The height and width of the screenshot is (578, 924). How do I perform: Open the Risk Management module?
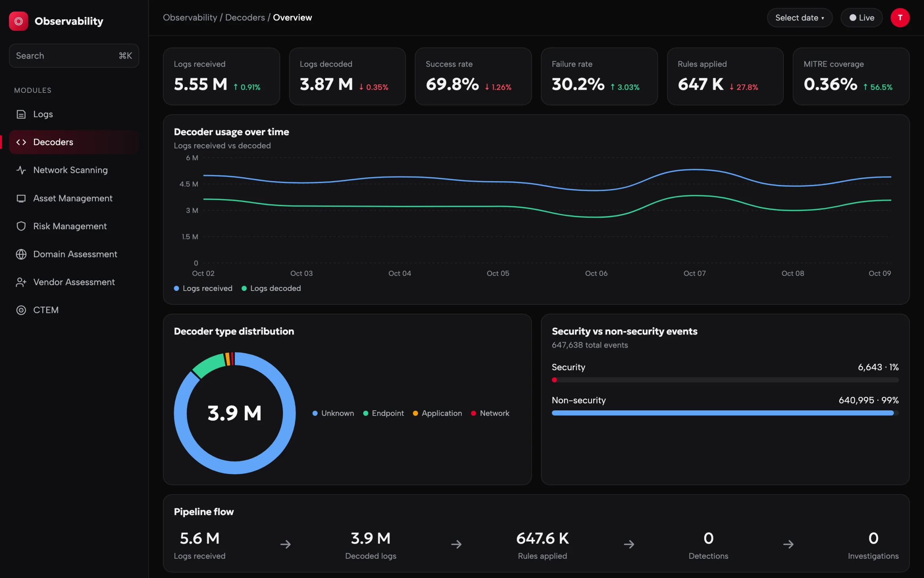click(x=74, y=226)
